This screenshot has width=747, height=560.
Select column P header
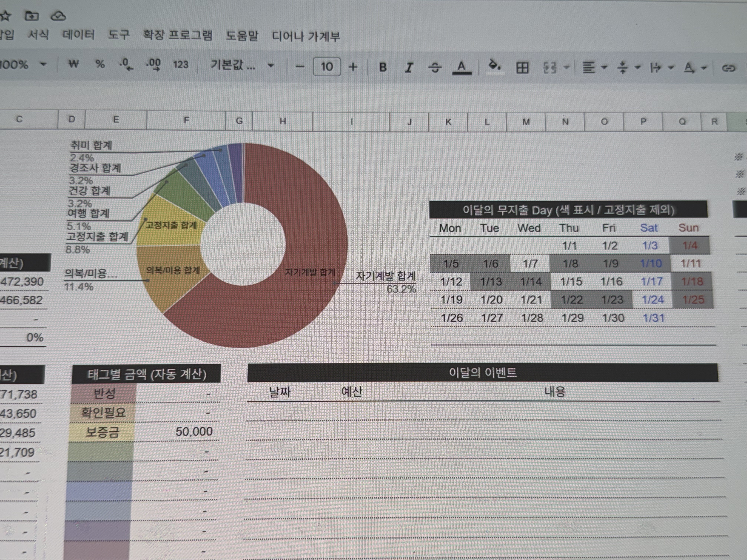point(643,121)
